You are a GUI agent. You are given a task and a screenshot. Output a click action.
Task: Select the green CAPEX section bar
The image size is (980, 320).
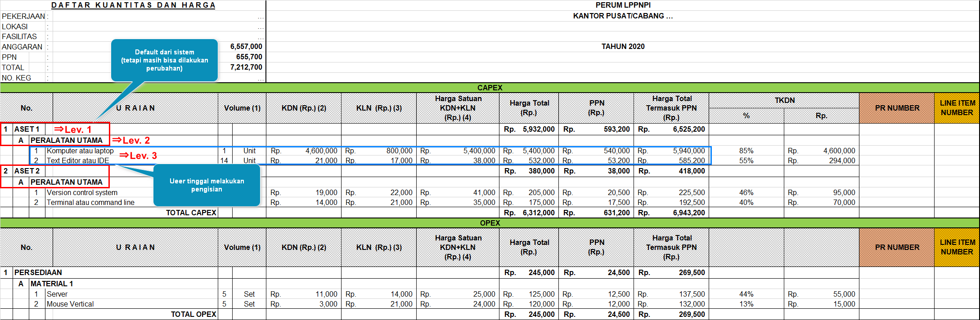coord(490,88)
